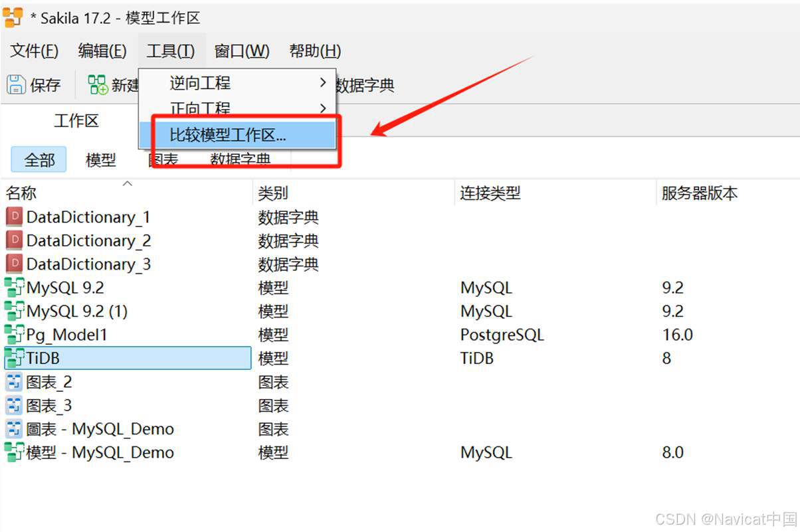
Task: Select the 数据字典 filter button
Action: pos(241,159)
